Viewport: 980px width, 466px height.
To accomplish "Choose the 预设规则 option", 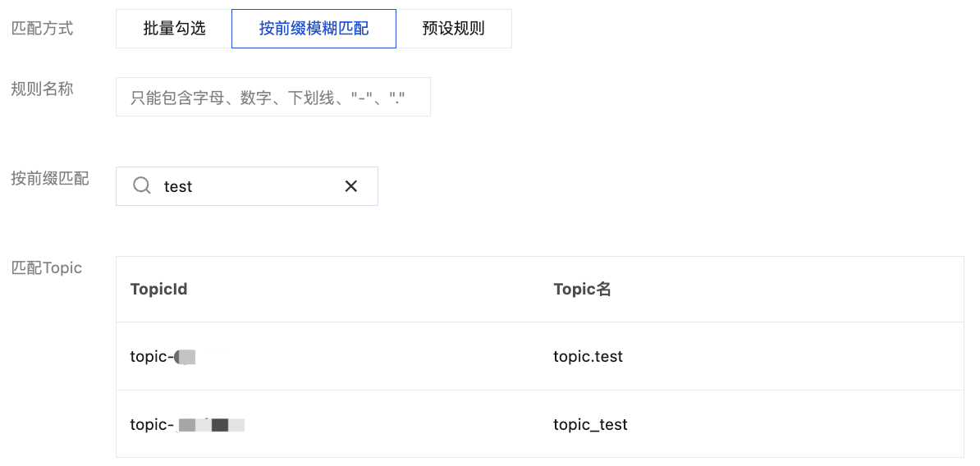I will point(453,29).
